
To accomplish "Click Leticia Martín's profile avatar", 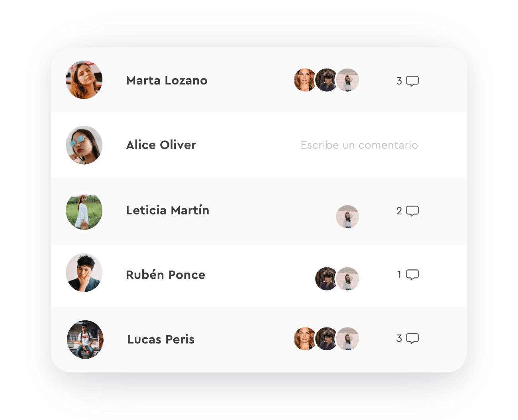I will 84,210.
